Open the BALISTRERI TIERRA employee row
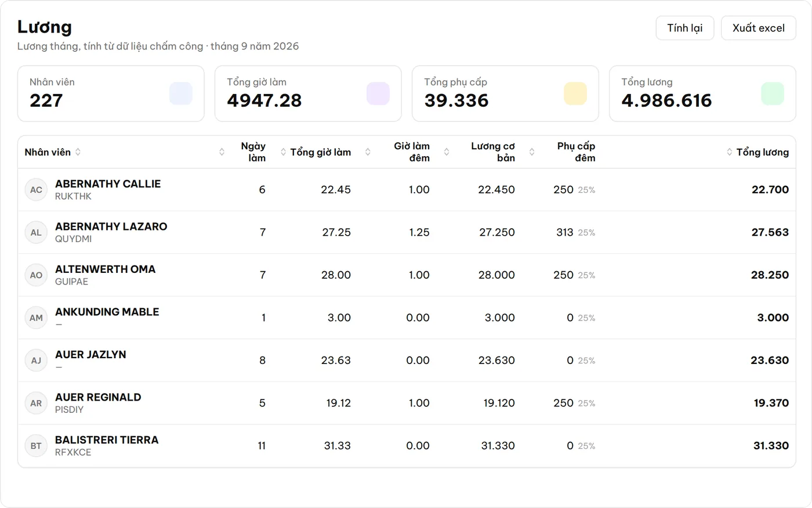This screenshot has width=812, height=508. 407,446
